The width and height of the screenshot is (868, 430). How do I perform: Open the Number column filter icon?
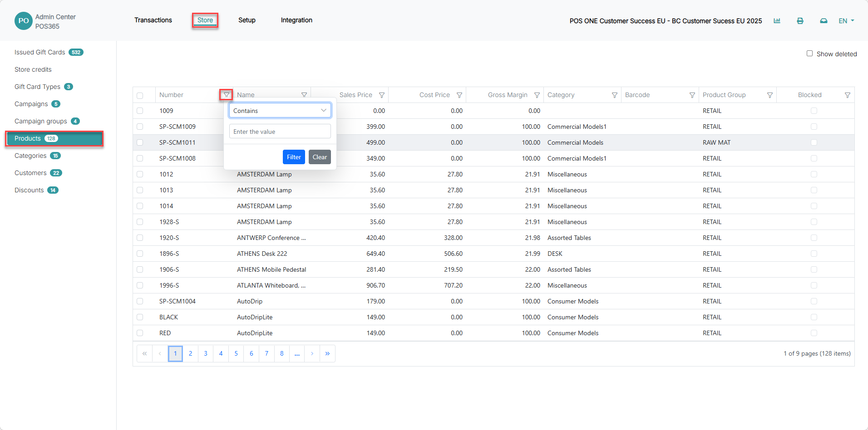tap(226, 95)
